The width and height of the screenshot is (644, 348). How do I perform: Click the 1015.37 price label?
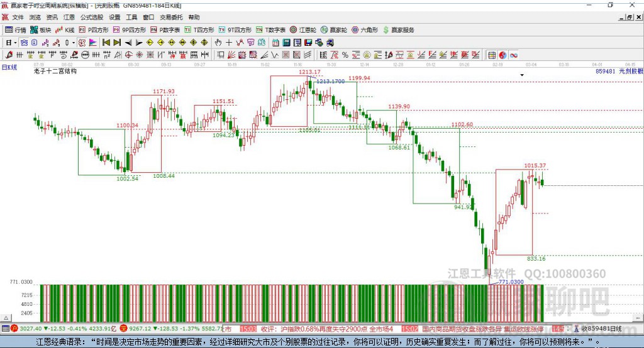(x=535, y=166)
